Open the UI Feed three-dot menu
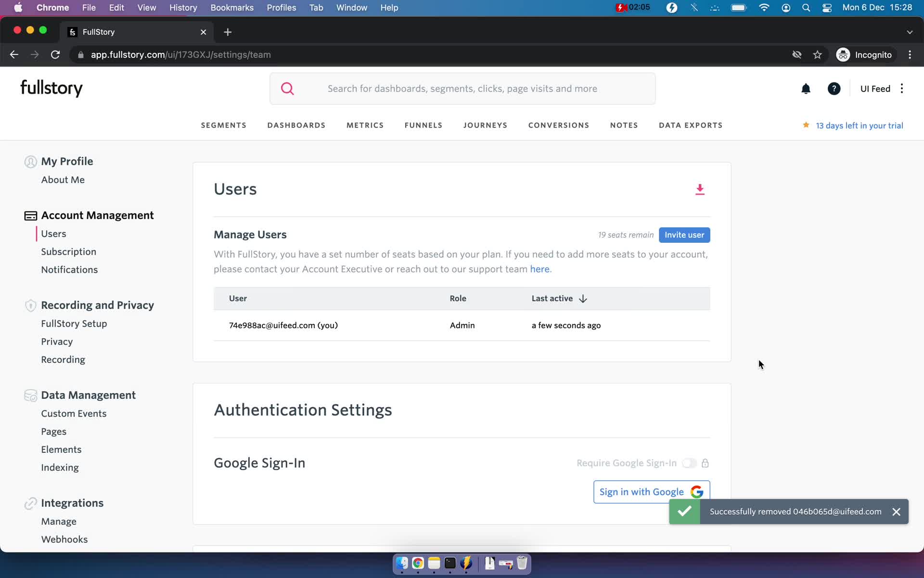The width and height of the screenshot is (924, 578). (902, 89)
